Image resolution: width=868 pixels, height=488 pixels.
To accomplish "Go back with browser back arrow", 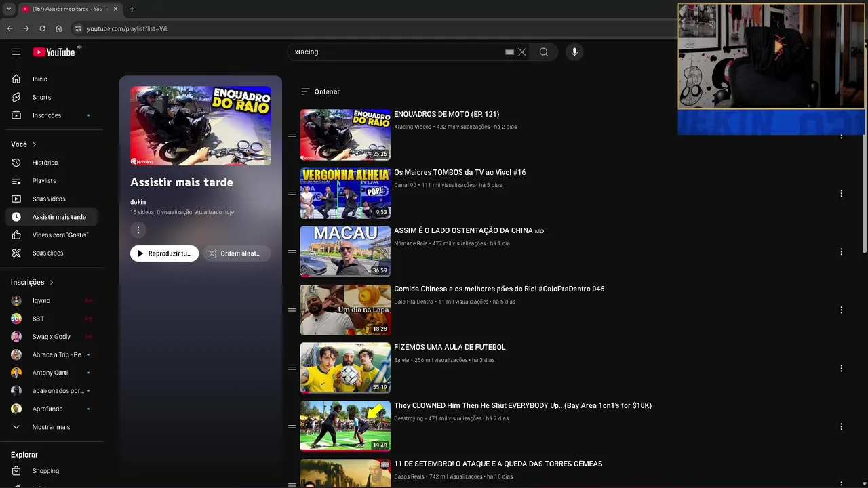I will pos(9,28).
